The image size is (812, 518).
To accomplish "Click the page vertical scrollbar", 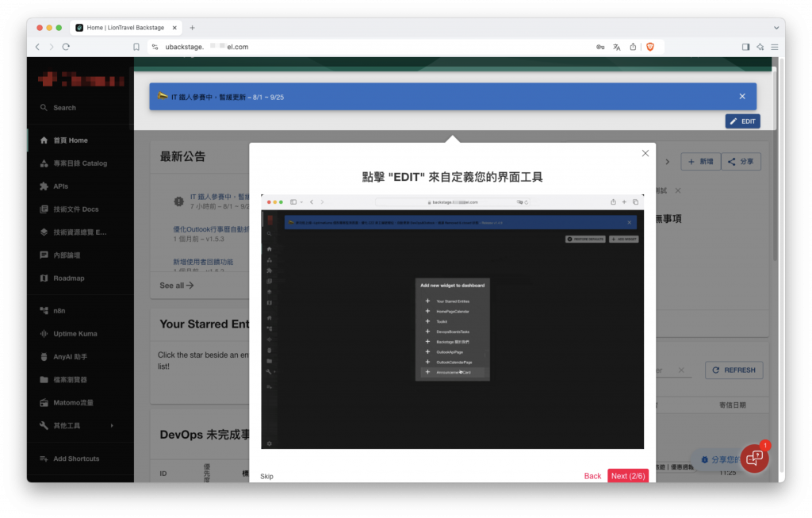I will pos(776,162).
